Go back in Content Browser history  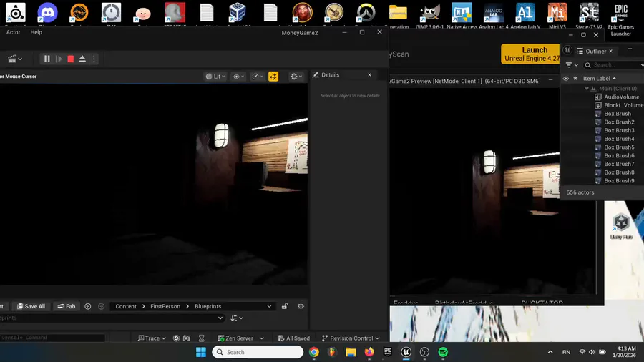88,306
